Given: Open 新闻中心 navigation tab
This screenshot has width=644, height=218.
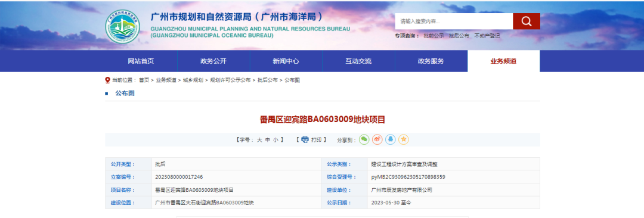Looking at the screenshot, I should click(286, 61).
